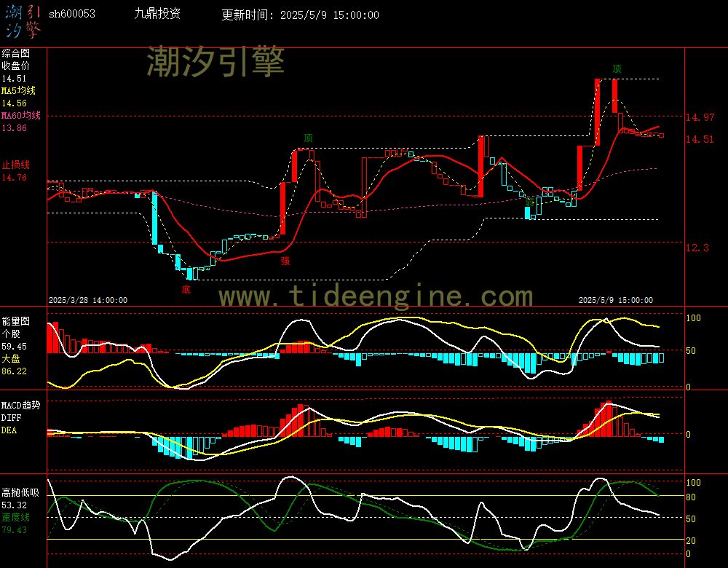728x568 pixels.
Task: Click the start date 2025/3/28 14:00:00
Action: point(88,300)
